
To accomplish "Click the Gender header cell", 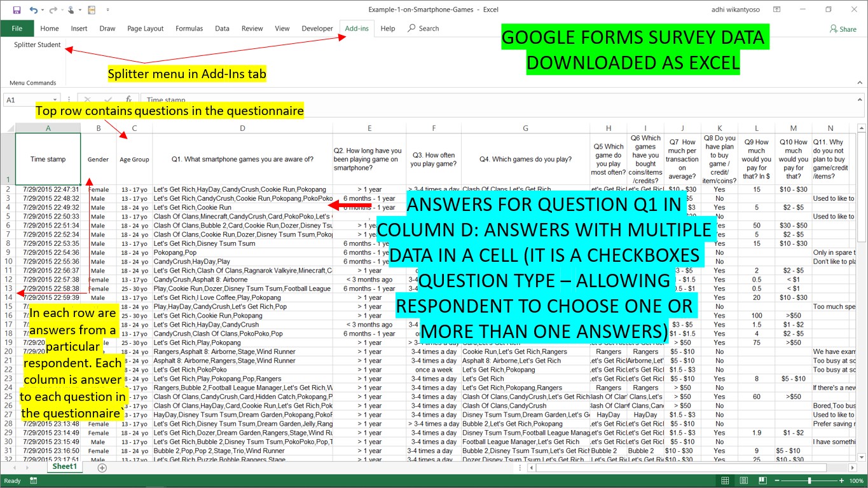I will 99,159.
